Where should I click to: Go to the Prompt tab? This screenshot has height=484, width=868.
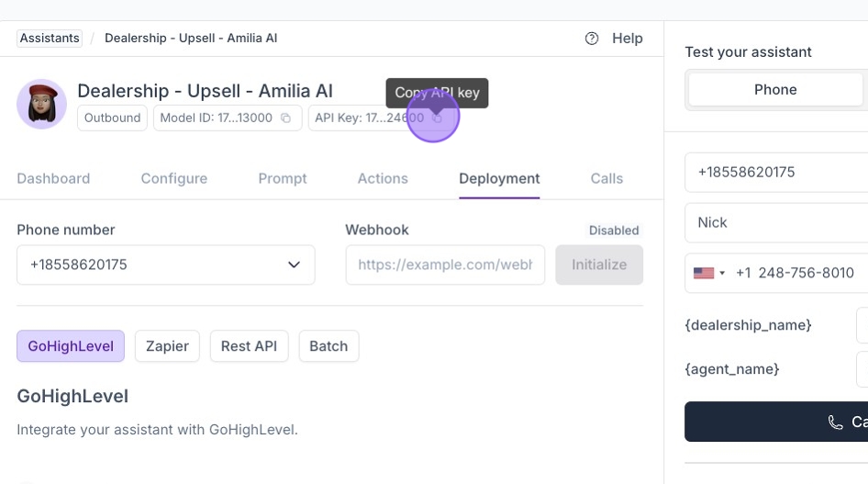[x=283, y=178]
